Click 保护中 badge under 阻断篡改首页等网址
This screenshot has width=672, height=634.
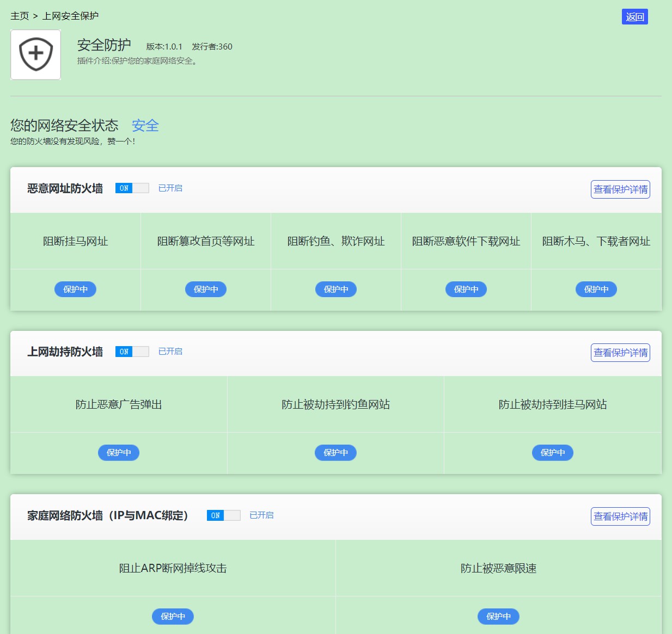click(x=206, y=290)
